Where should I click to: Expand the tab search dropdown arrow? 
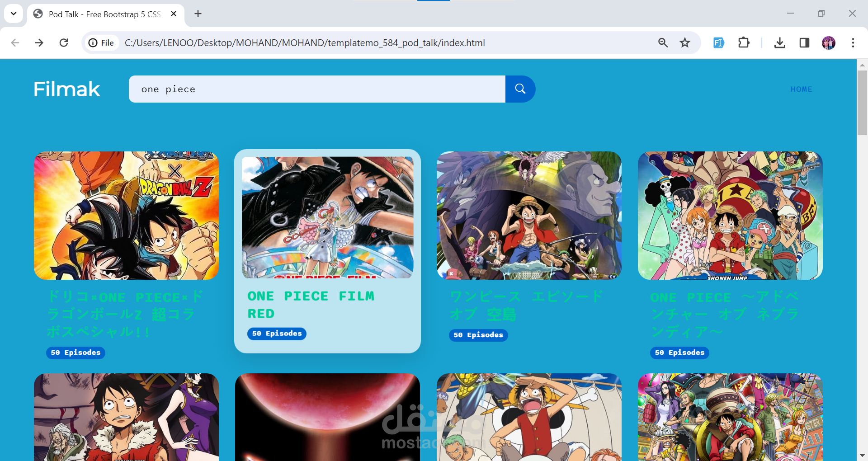click(x=14, y=14)
